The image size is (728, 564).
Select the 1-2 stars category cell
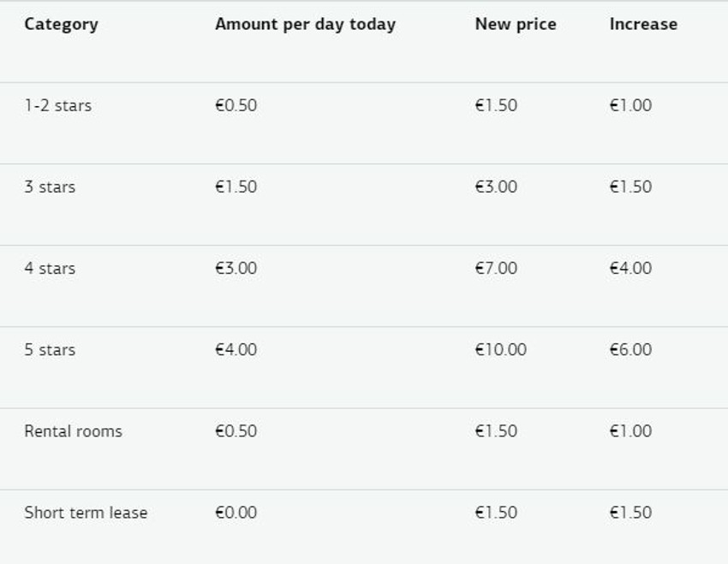tap(57, 105)
